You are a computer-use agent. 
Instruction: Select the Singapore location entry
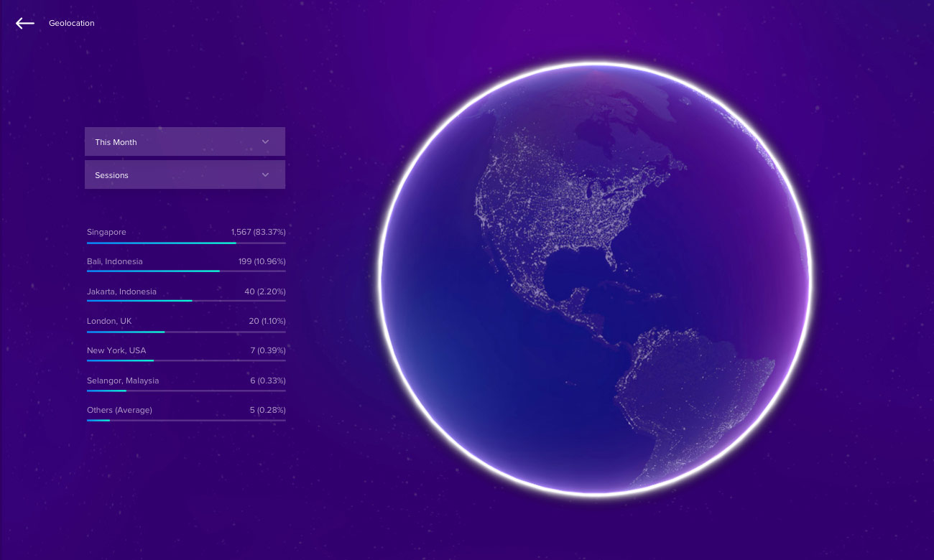(106, 232)
